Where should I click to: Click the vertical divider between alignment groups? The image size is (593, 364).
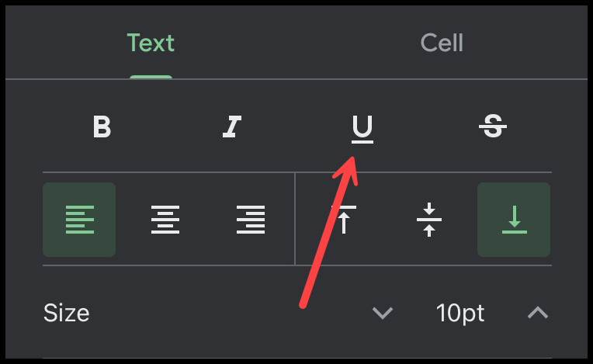pyautogui.click(x=295, y=219)
